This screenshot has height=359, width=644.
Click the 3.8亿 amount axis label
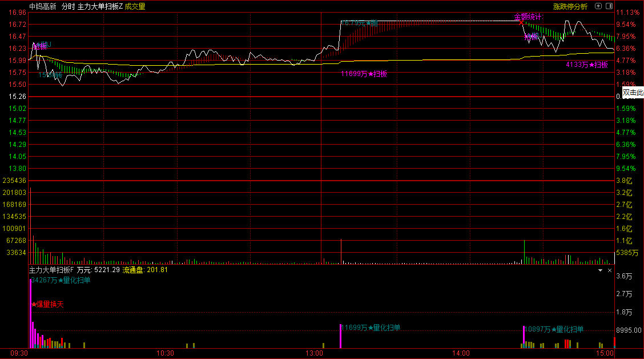(x=624, y=181)
